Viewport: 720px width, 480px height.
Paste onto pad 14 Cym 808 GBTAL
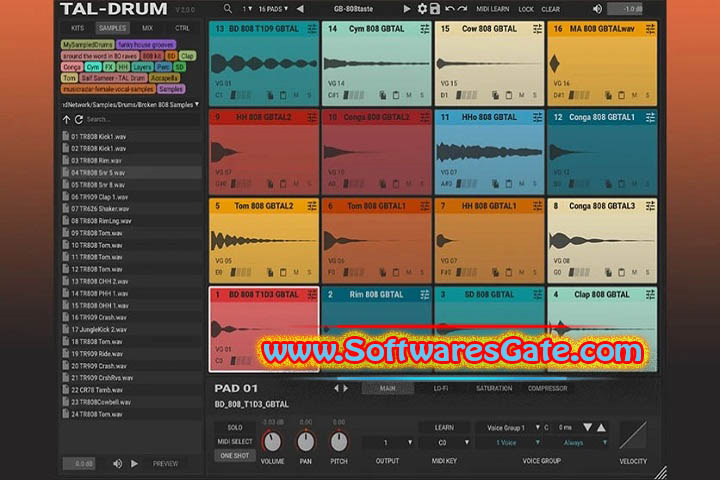pos(396,95)
